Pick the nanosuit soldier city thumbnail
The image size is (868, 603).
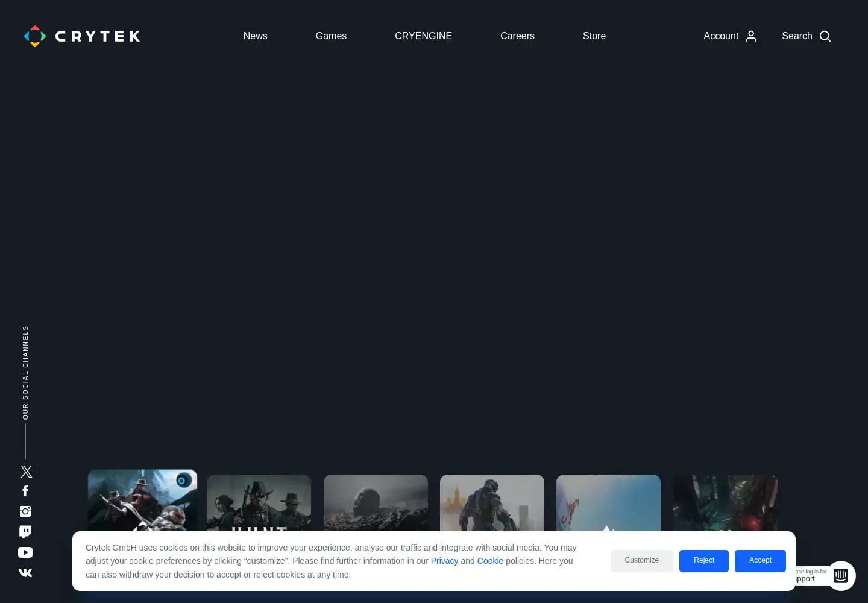[x=492, y=503]
